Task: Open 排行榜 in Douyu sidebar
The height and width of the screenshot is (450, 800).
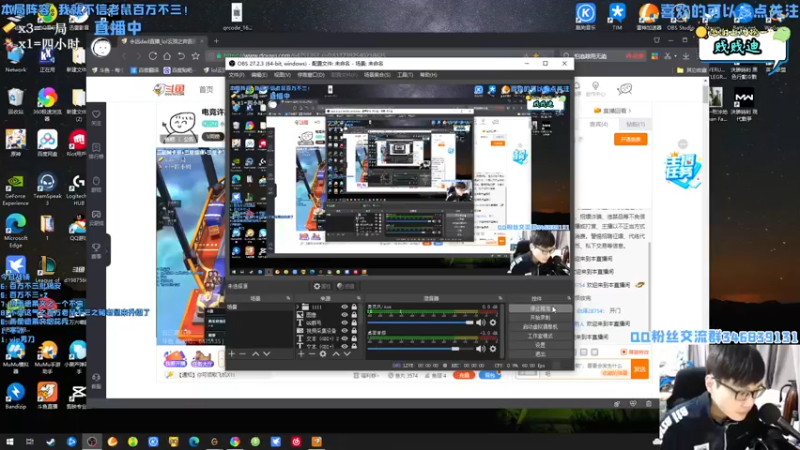Action: (x=96, y=151)
